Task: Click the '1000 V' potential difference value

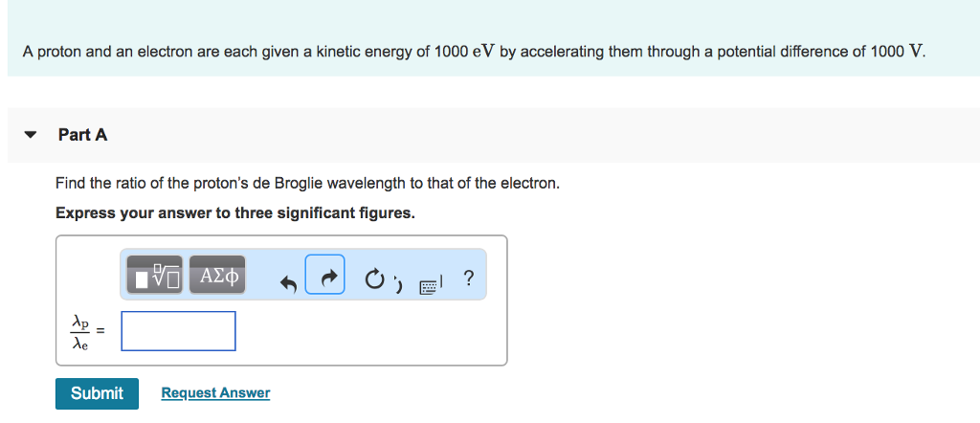Action: point(897,52)
